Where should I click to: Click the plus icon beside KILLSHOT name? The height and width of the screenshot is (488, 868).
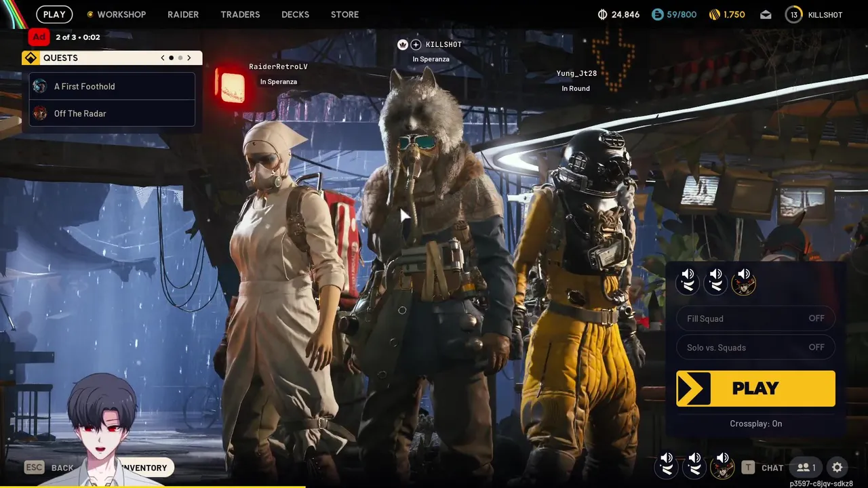click(x=416, y=44)
